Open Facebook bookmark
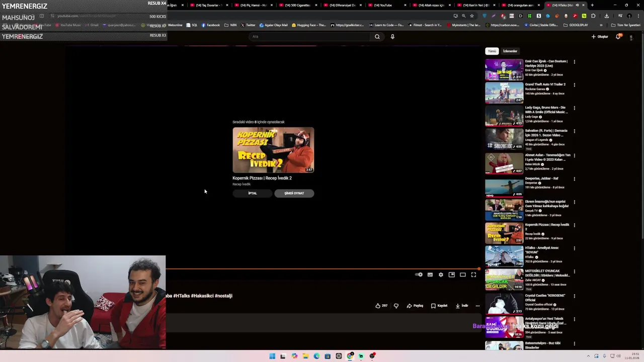Viewport: 644px width, 362px height. point(210,25)
